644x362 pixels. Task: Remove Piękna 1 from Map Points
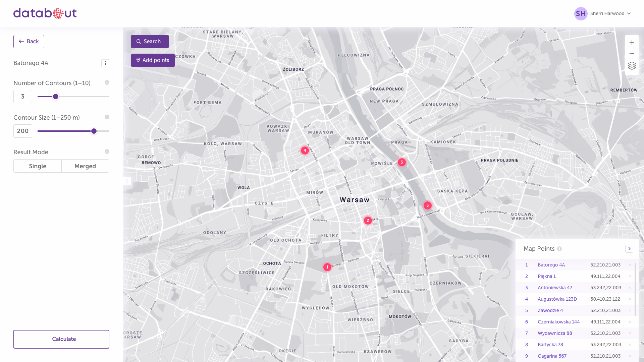(630, 276)
